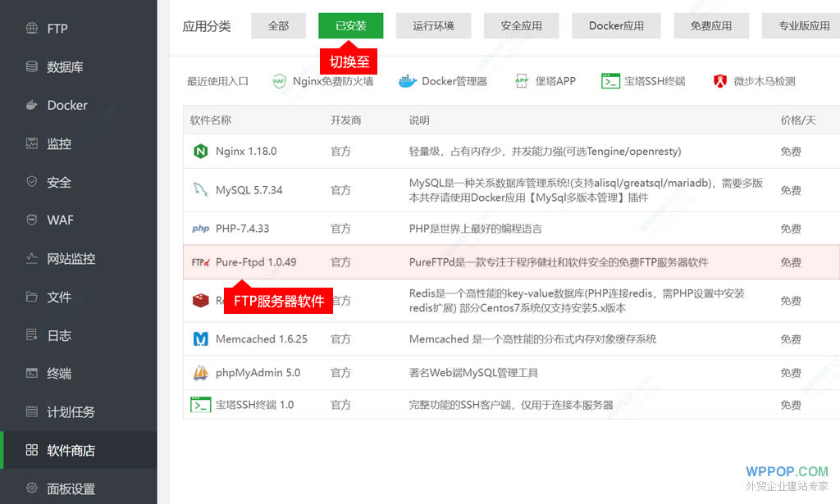This screenshot has height=504, width=840.
Task: Click the blue Memcached M icon
Action: (200, 338)
